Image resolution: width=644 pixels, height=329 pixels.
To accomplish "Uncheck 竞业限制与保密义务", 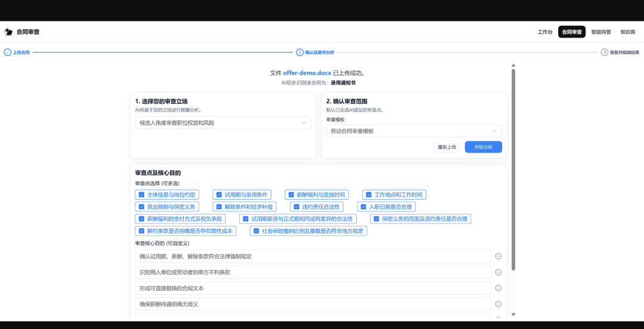I will 141,207.
